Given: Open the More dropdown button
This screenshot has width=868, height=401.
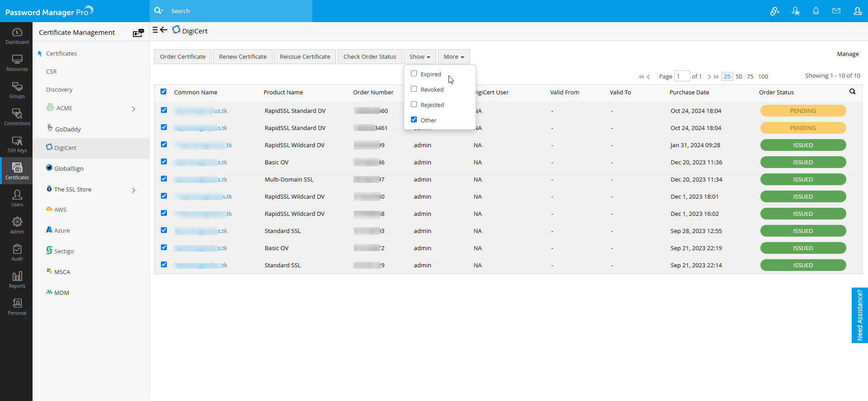Looking at the screenshot, I should pyautogui.click(x=453, y=57).
